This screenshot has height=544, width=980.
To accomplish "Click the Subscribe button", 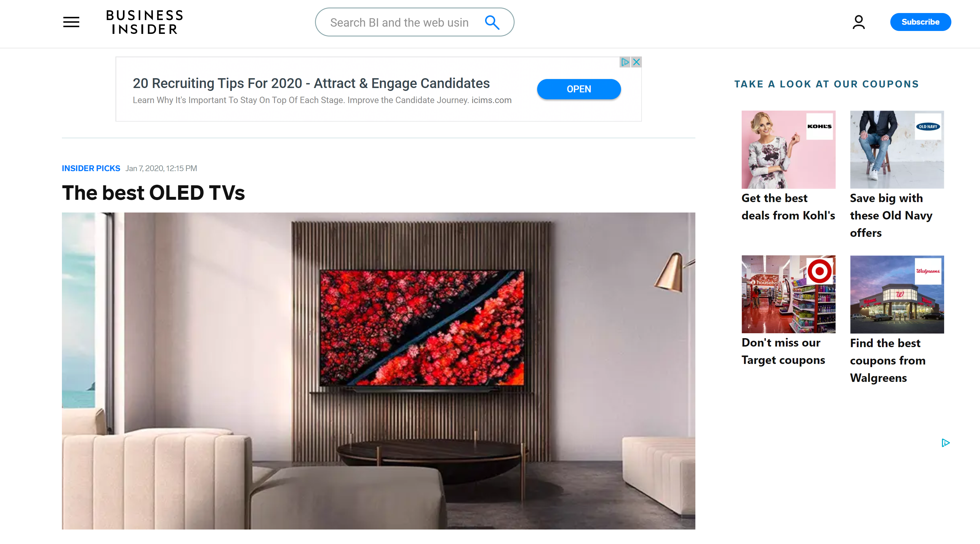I will coord(920,21).
